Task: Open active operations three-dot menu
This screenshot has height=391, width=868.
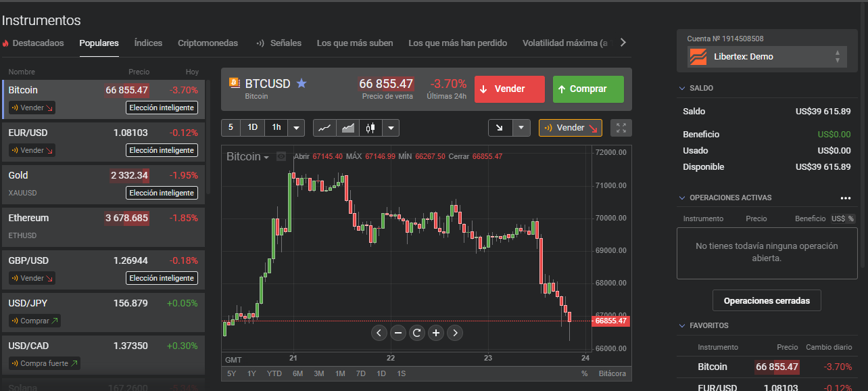Action: coord(845,198)
